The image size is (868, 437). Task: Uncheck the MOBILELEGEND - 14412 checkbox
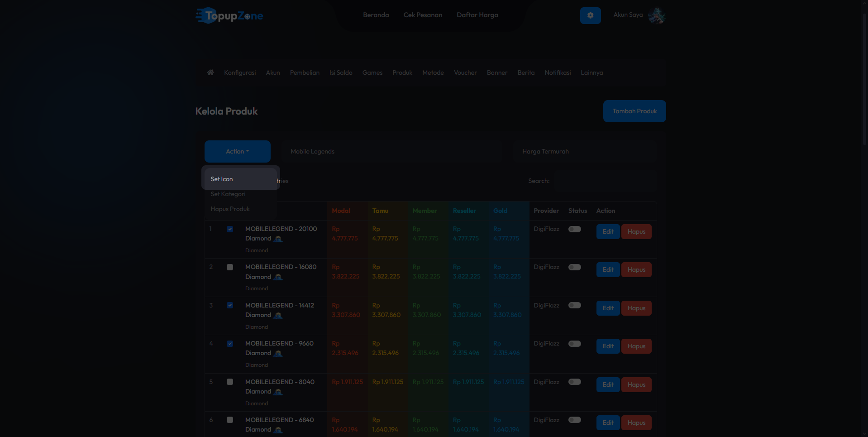pos(230,305)
